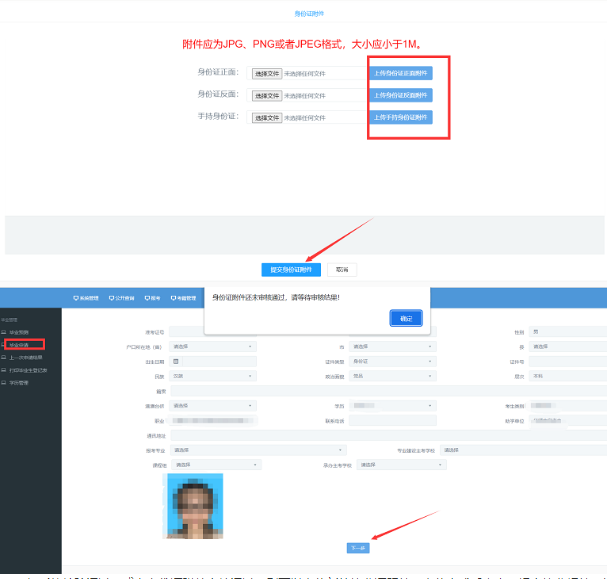Screen dimensions: 607x579
Task: Open the 报考专业 dropdown
Action: click(258, 450)
